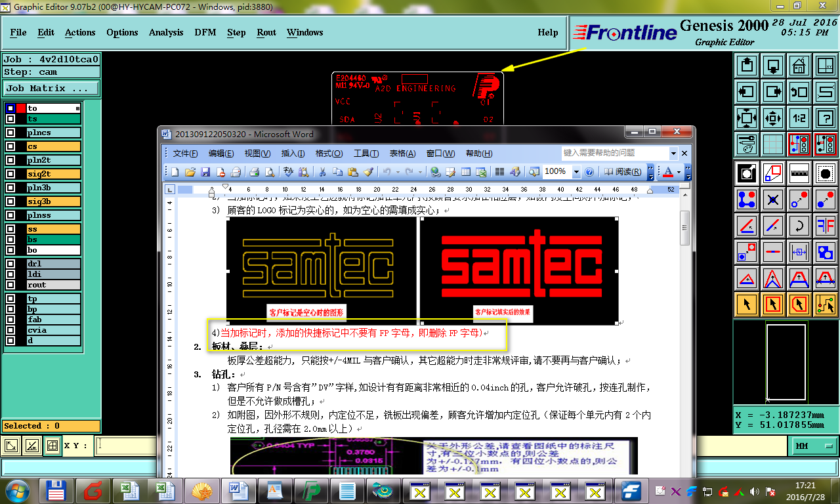The width and height of the screenshot is (840, 504).
Task: Select the rectangle-area selection arrow tool
Action: pyautogui.click(x=773, y=304)
